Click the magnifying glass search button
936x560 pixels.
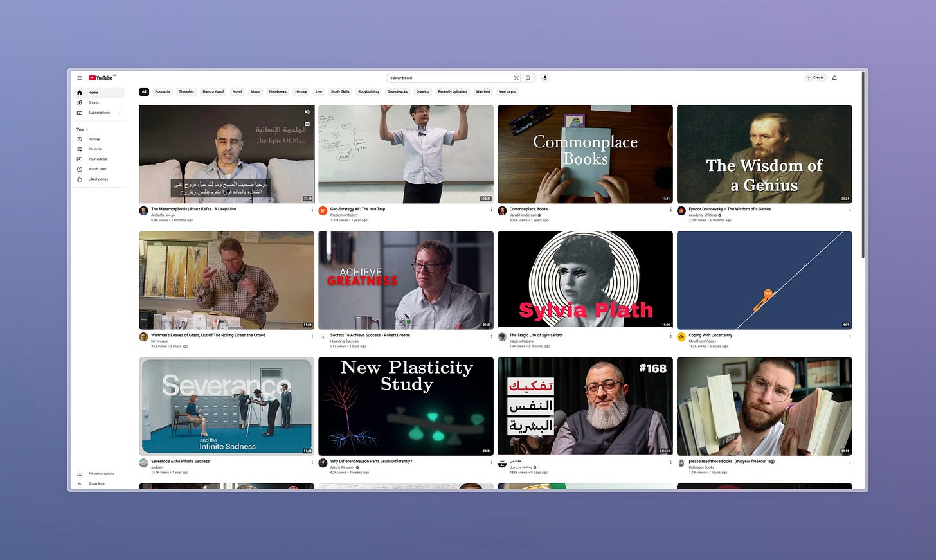tap(528, 78)
